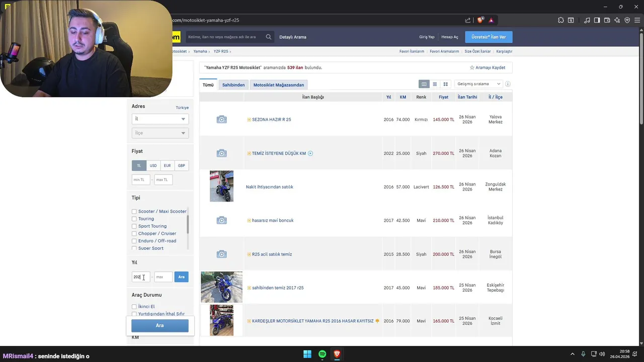The image size is (644, 362).
Task: Check the Super Sport checkbox
Action: [x=134, y=248]
